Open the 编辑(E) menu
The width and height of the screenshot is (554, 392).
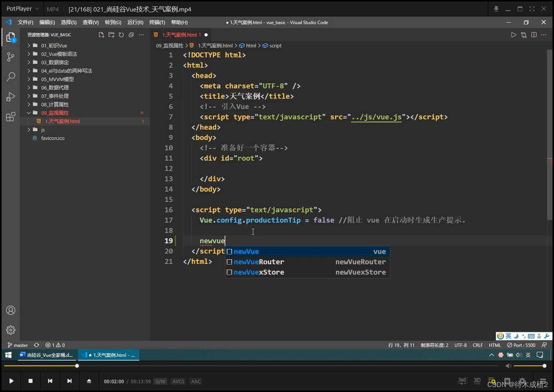pyautogui.click(x=47, y=22)
